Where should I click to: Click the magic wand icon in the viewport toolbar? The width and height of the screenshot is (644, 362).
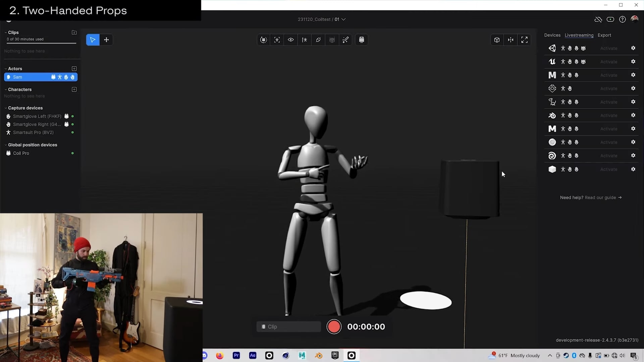tap(345, 40)
